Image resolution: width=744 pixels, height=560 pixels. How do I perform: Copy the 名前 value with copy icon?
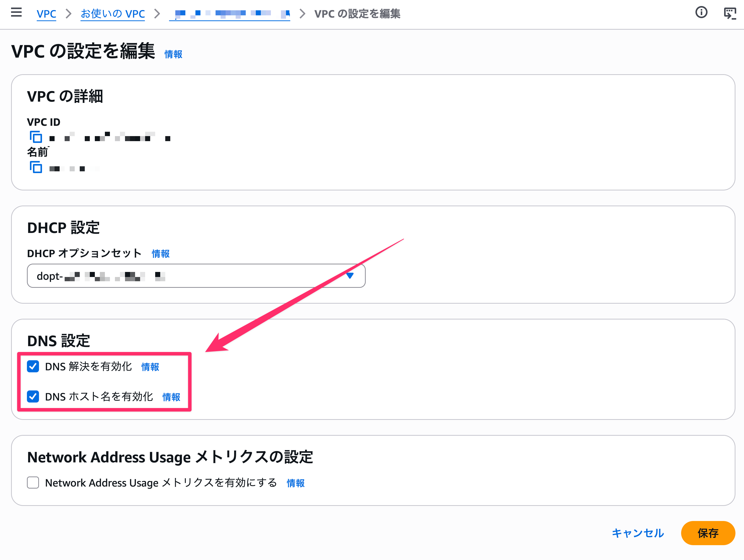pyautogui.click(x=36, y=167)
